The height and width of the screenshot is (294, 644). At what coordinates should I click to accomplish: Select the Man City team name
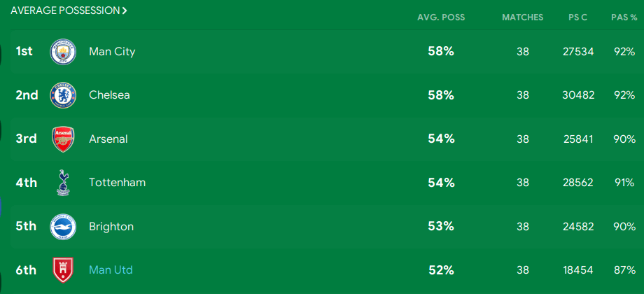(112, 52)
